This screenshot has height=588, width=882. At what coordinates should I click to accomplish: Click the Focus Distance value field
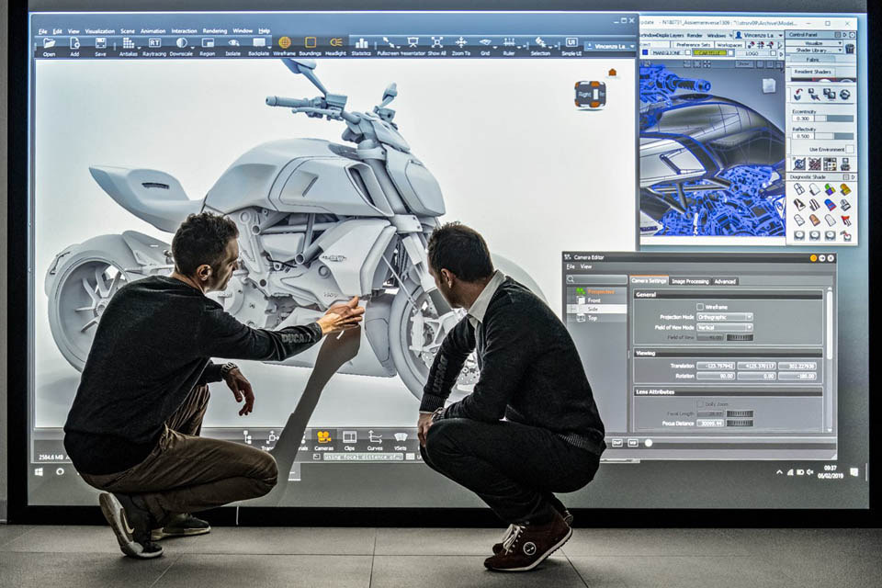click(x=710, y=424)
